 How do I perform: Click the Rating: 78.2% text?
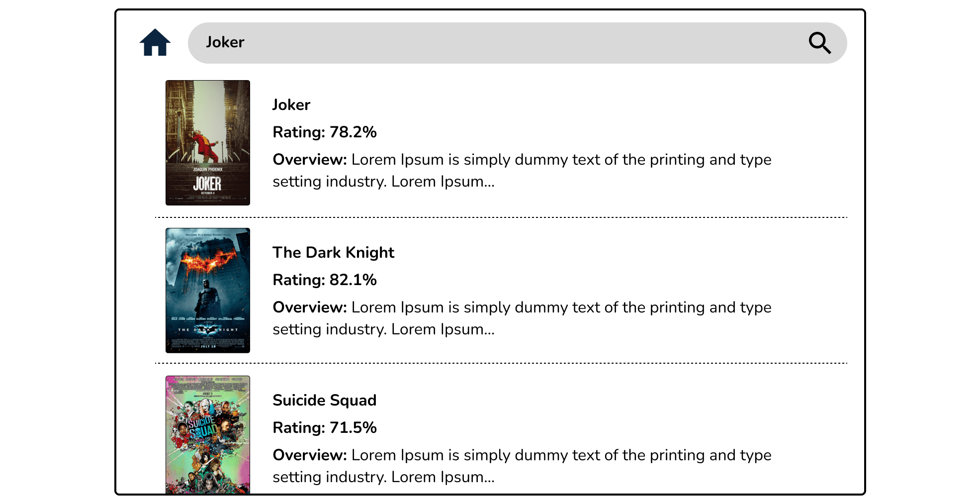(x=325, y=132)
